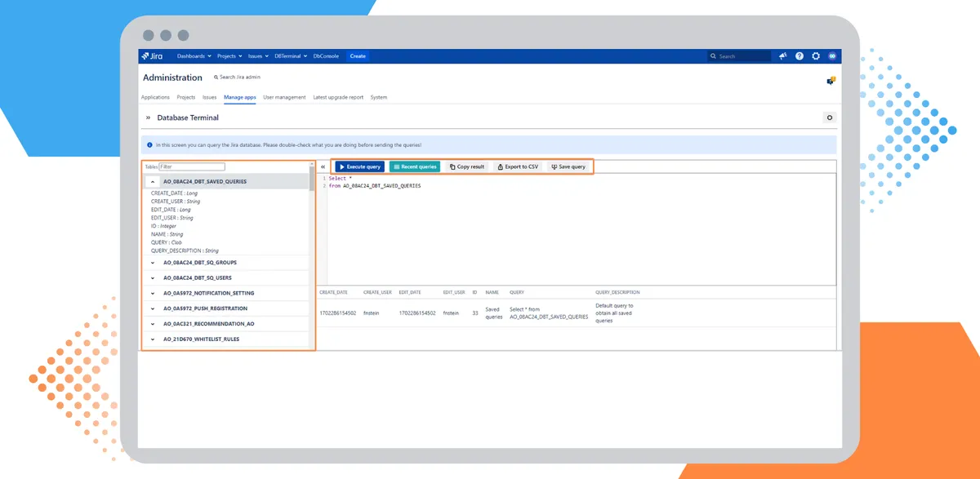Click the CREATE_USER : String column entry
980x479 pixels.
point(176,202)
